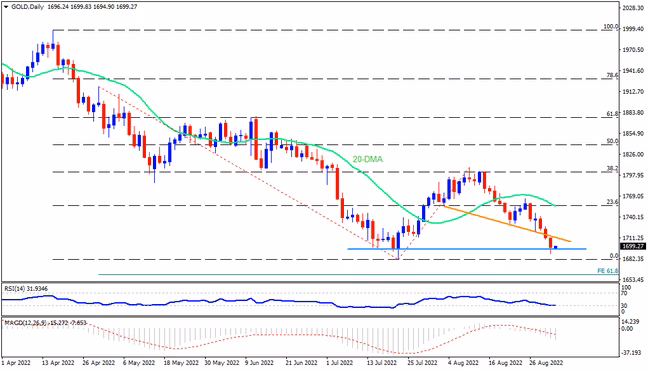Select the orange descending trendline
This screenshot has height=370, width=648.
[506, 223]
